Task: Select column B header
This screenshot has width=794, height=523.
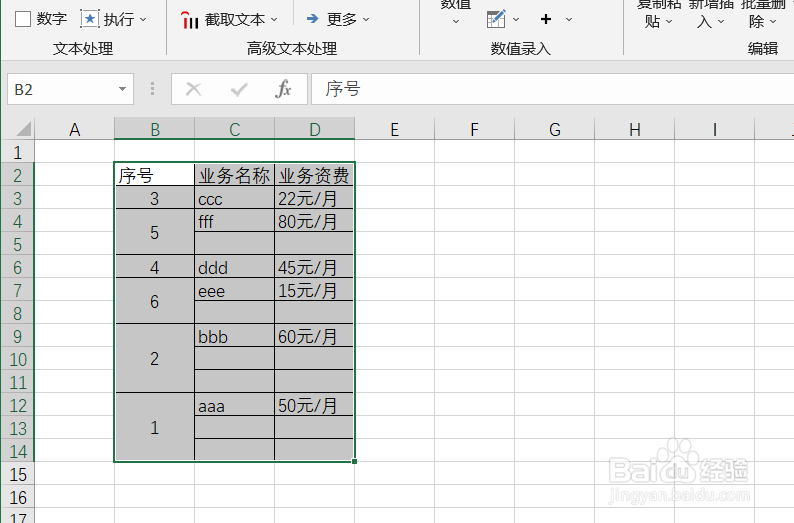Action: coord(154,129)
